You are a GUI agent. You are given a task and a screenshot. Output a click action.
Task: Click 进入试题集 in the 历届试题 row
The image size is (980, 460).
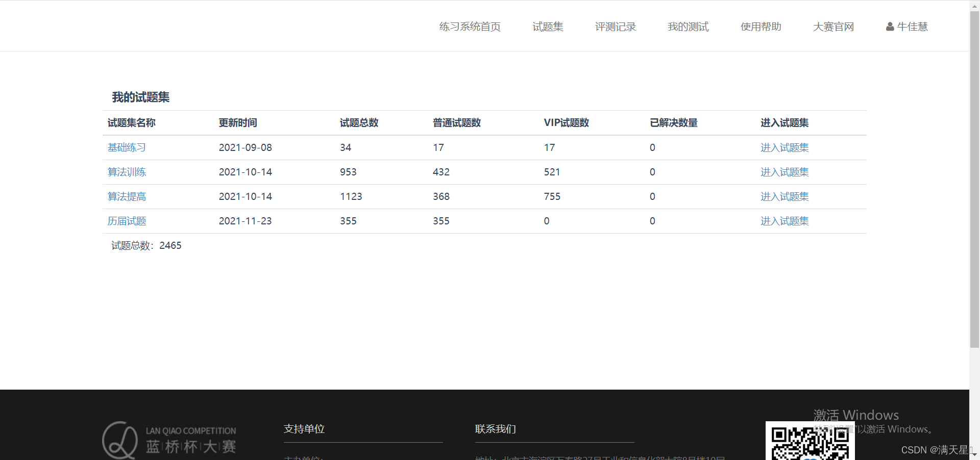point(785,221)
